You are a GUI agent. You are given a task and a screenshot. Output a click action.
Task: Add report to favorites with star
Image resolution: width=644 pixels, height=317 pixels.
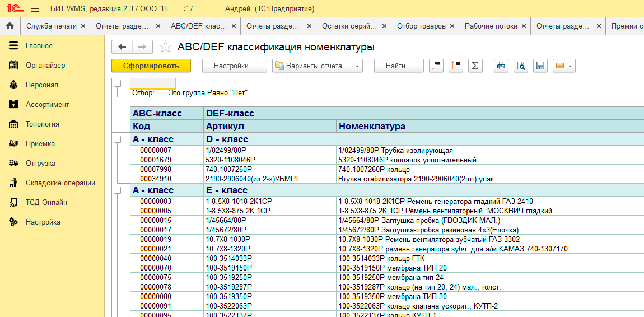165,47
